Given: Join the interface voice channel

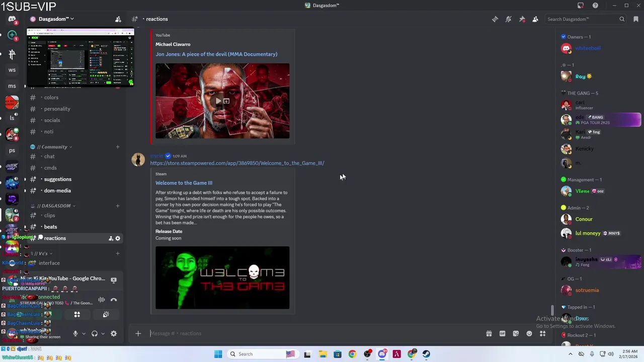Looking at the screenshot, I should 49,263.
